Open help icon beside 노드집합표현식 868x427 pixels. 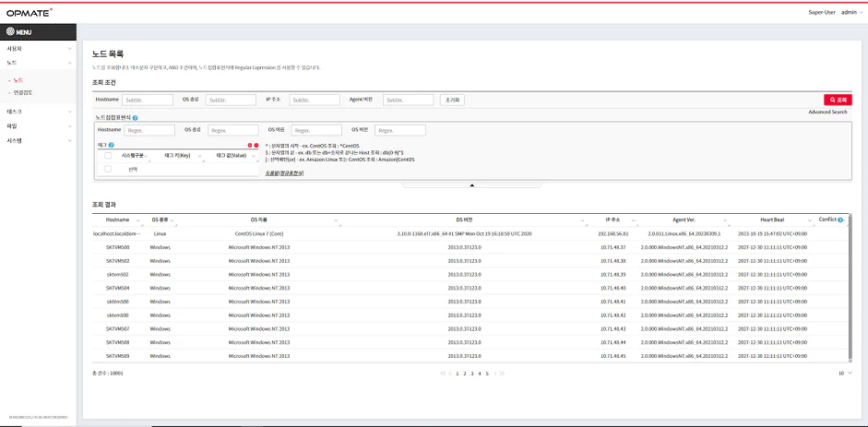[x=135, y=118]
